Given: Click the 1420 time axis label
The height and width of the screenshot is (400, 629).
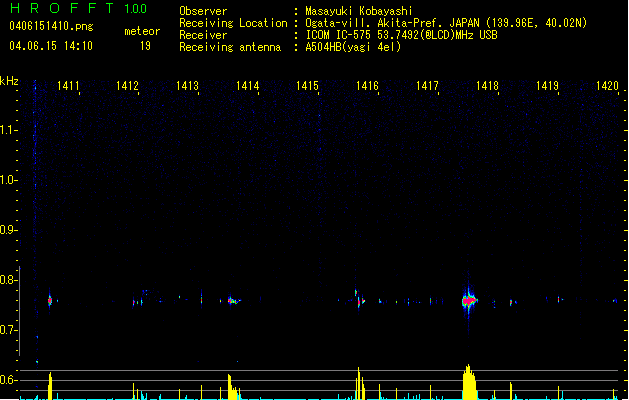Looking at the screenshot, I should 607,85.
